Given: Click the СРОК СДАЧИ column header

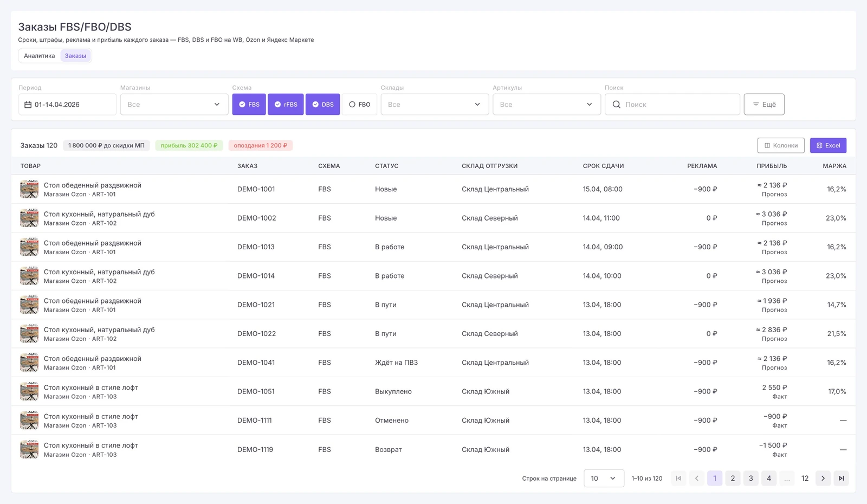Looking at the screenshot, I should pos(604,166).
